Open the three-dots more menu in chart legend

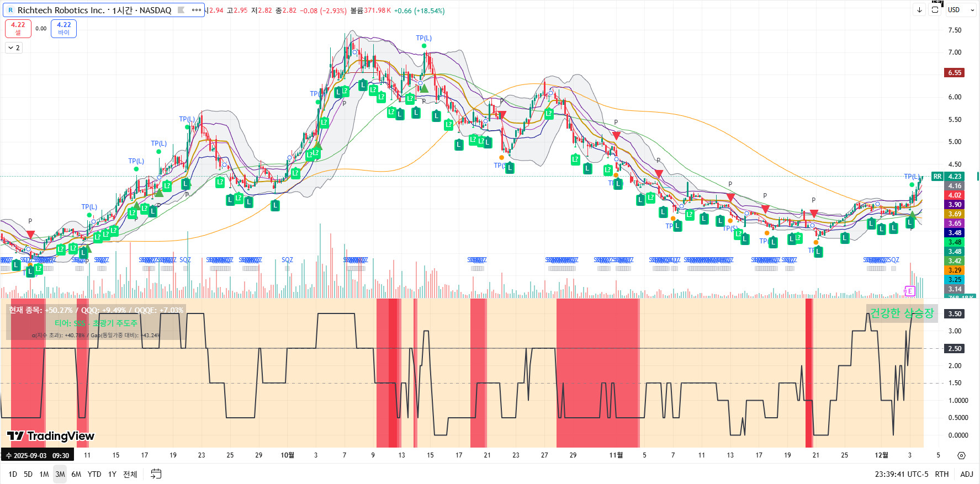pyautogui.click(x=196, y=10)
